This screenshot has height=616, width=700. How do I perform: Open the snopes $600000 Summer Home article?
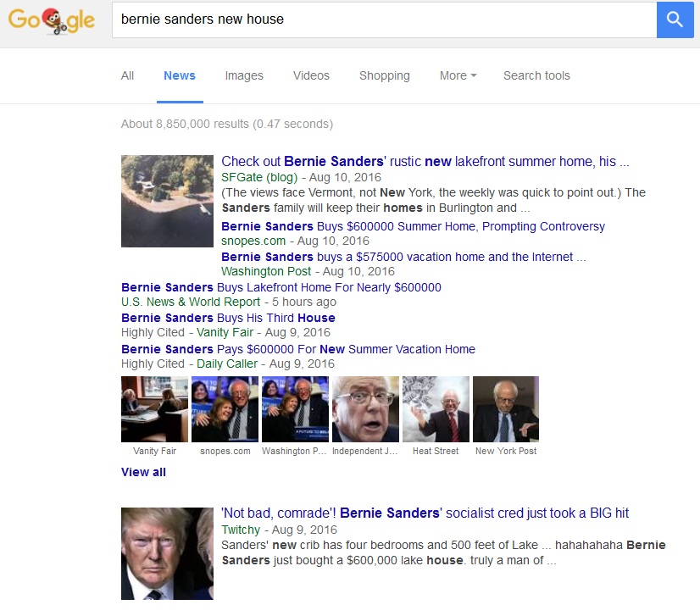click(x=413, y=226)
